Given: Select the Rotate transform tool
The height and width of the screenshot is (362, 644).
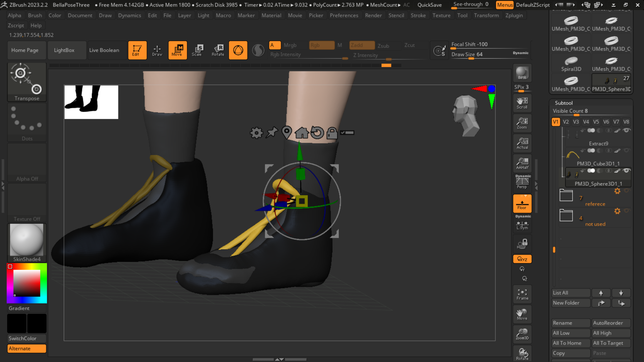Looking at the screenshot, I should (218, 50).
